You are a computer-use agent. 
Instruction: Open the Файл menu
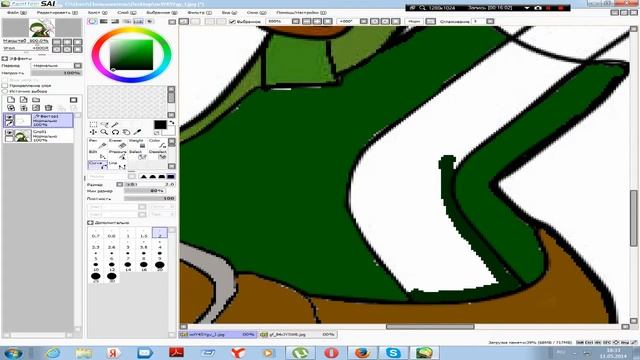pyautogui.click(x=16, y=13)
